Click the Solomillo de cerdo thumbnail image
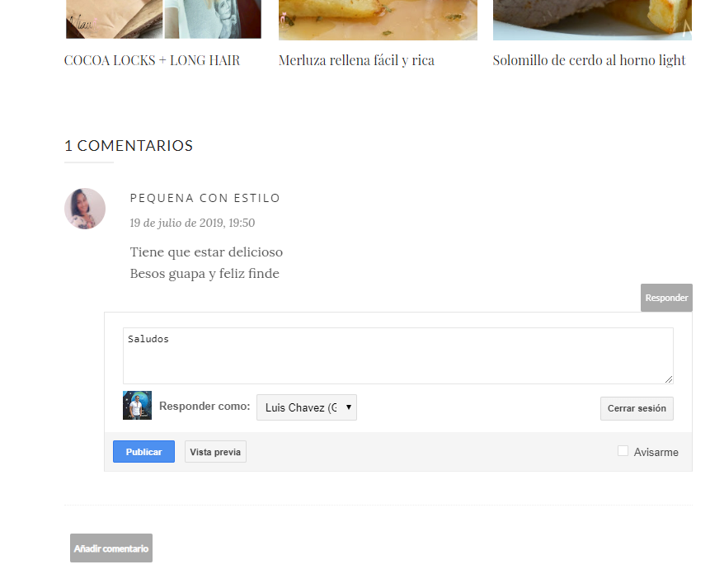This screenshot has height=588, width=710. pyautogui.click(x=592, y=20)
